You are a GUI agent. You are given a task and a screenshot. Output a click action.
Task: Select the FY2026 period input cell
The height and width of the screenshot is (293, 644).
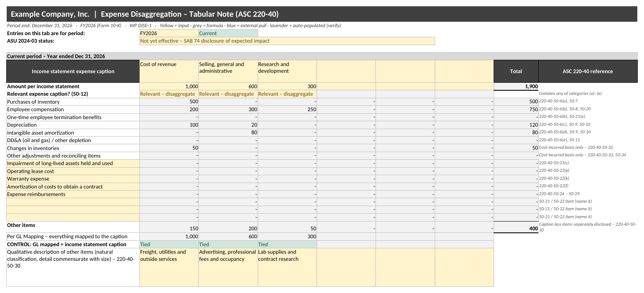pos(169,33)
